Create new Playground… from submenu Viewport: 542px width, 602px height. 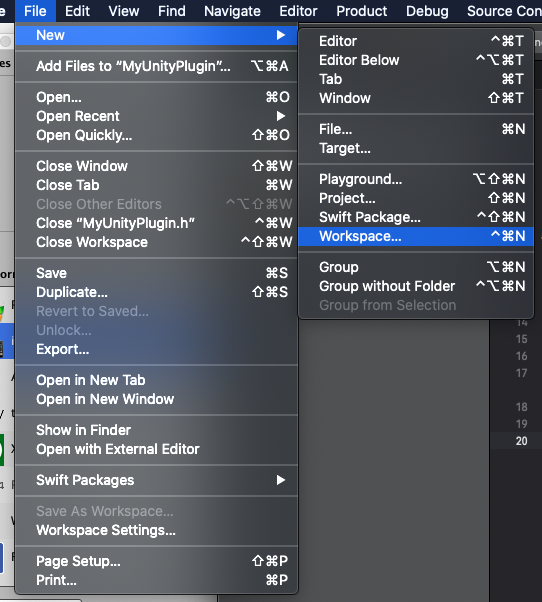click(416, 179)
